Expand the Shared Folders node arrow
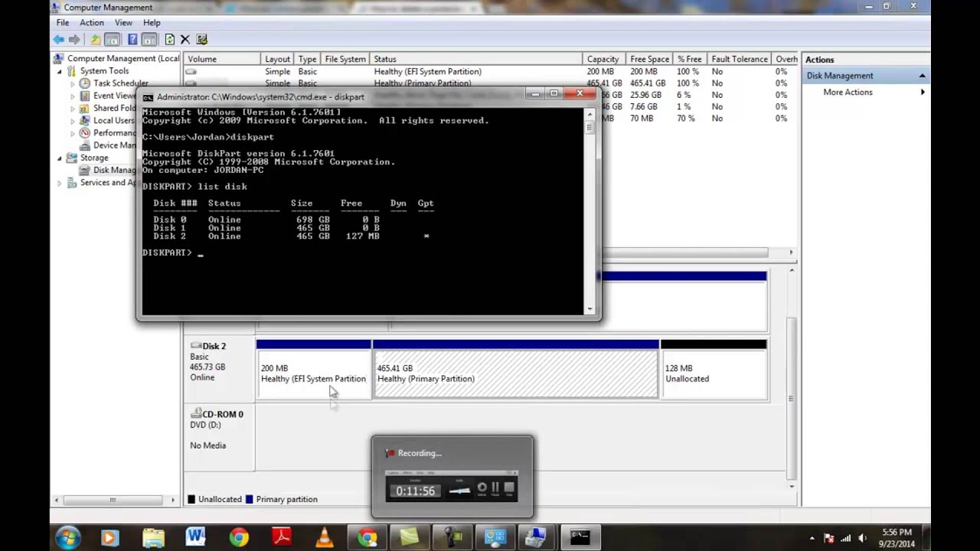The image size is (980, 551). click(73, 108)
